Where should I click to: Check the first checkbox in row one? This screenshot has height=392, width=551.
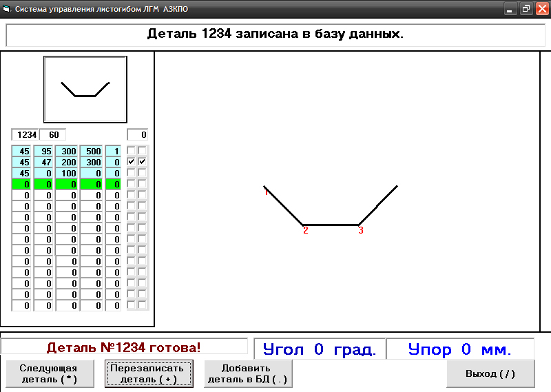coord(132,150)
